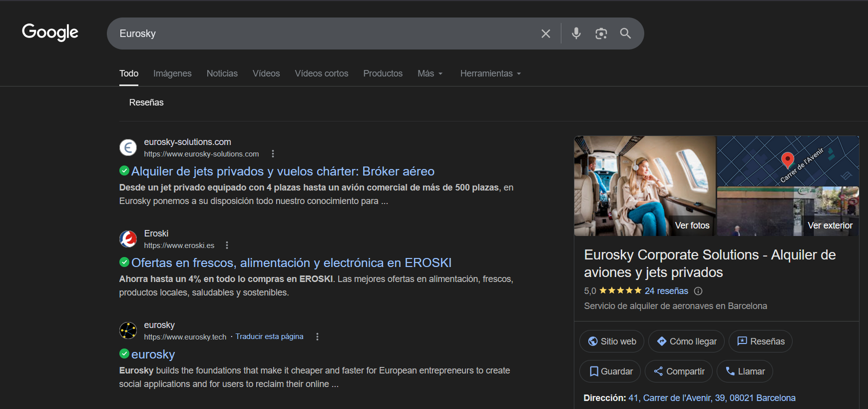
Task: Save the business with Guardar button
Action: click(x=610, y=371)
